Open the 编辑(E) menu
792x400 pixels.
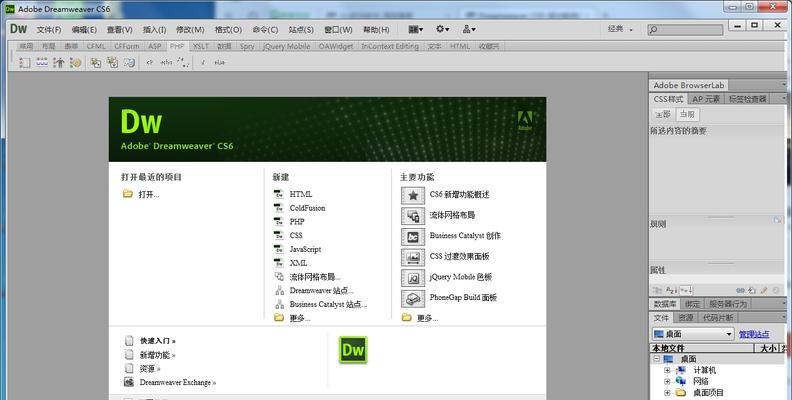pyautogui.click(x=84, y=30)
